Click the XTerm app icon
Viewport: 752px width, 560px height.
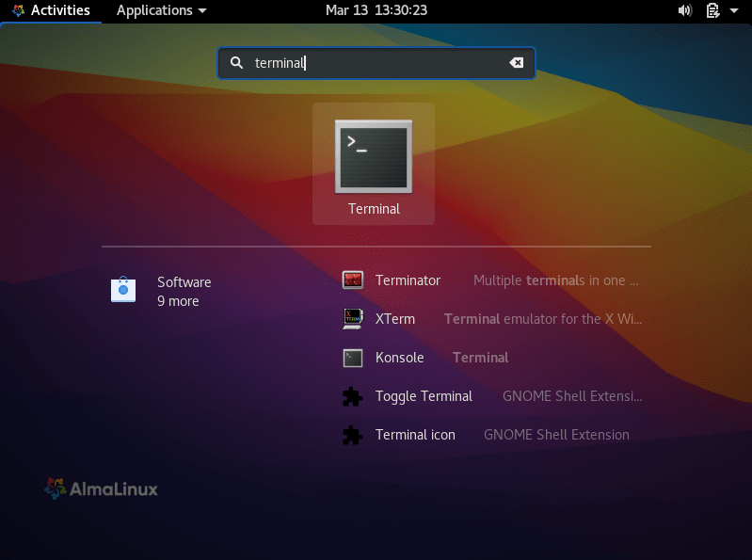[x=353, y=318]
